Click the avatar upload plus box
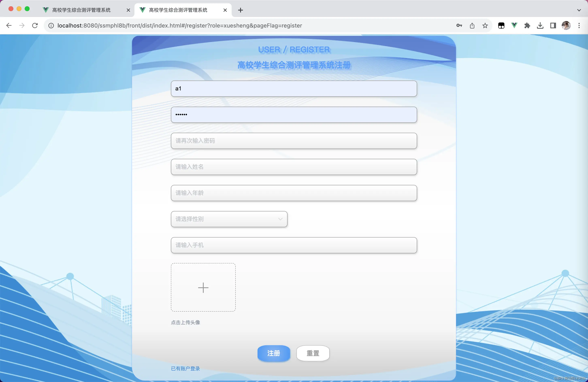Screen dimensions: 588x382 click(203, 288)
